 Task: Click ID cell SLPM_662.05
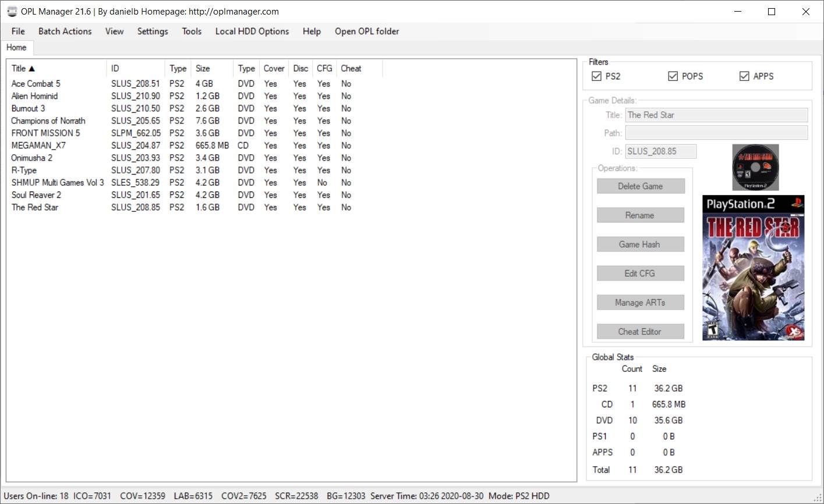point(136,133)
